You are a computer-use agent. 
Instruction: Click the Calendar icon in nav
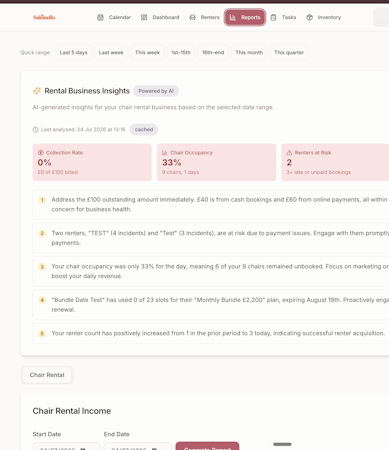(x=100, y=17)
